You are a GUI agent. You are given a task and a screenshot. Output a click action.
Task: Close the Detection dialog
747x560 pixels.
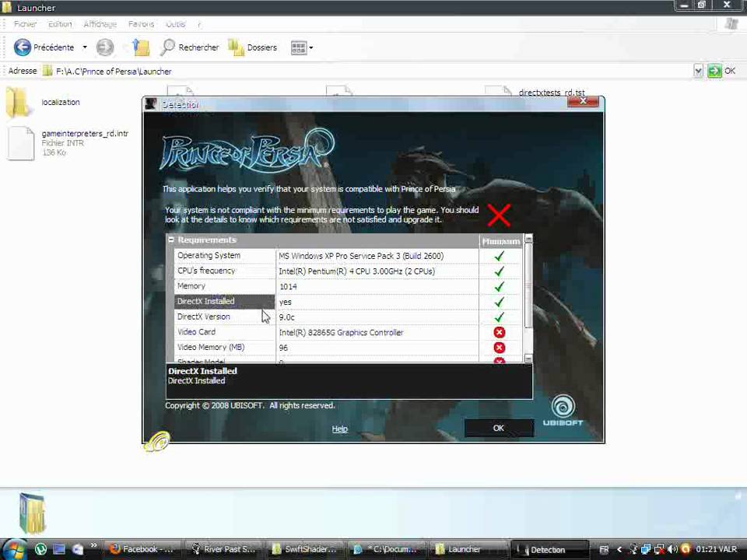583,101
